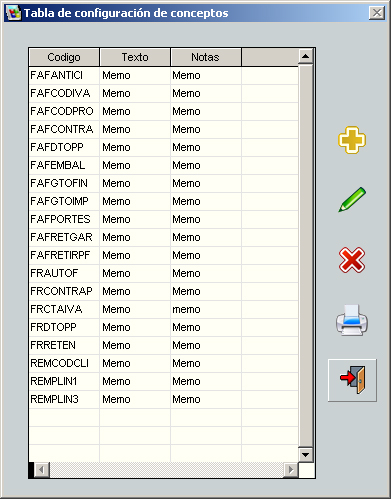Click the Notas Memo cell for REMPLIN1
This screenshot has height=499, width=391.
pyautogui.click(x=206, y=381)
